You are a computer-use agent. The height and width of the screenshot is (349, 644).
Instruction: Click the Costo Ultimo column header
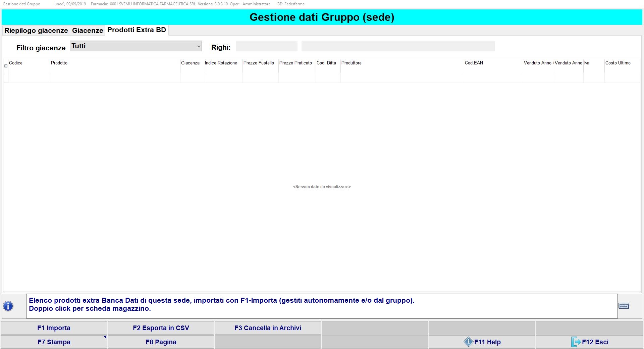pyautogui.click(x=622, y=63)
